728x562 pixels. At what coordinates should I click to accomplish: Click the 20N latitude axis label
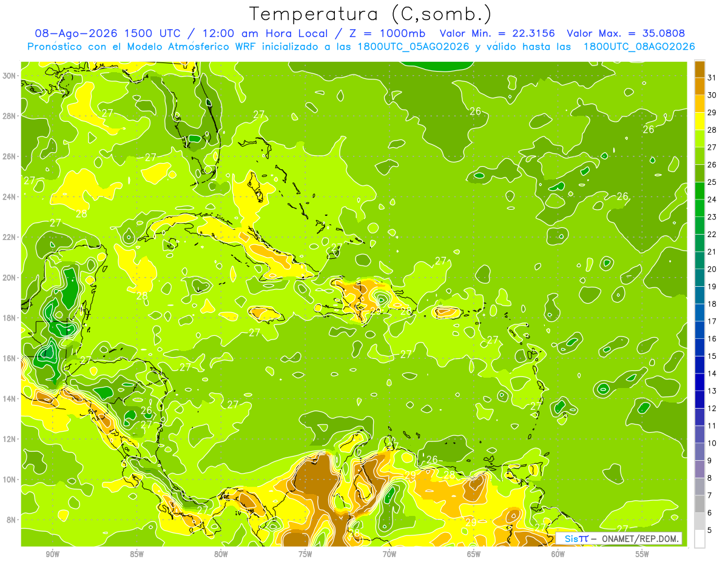click(x=9, y=277)
